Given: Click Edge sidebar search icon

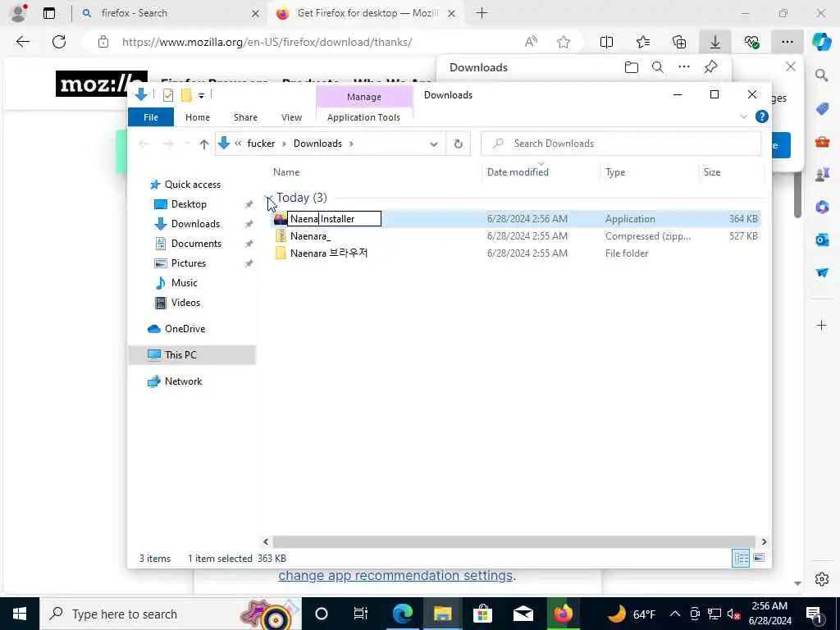Looking at the screenshot, I should [822, 75].
